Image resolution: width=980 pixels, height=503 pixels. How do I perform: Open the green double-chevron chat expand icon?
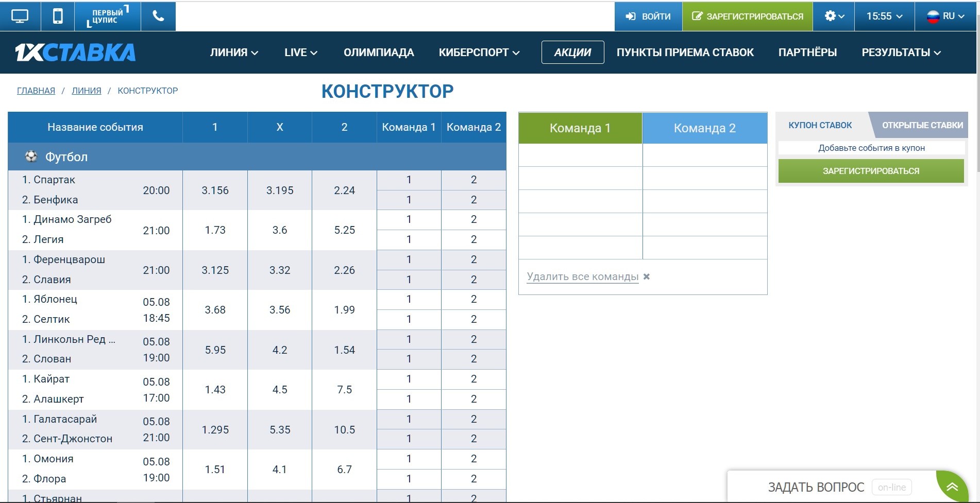[x=952, y=487]
